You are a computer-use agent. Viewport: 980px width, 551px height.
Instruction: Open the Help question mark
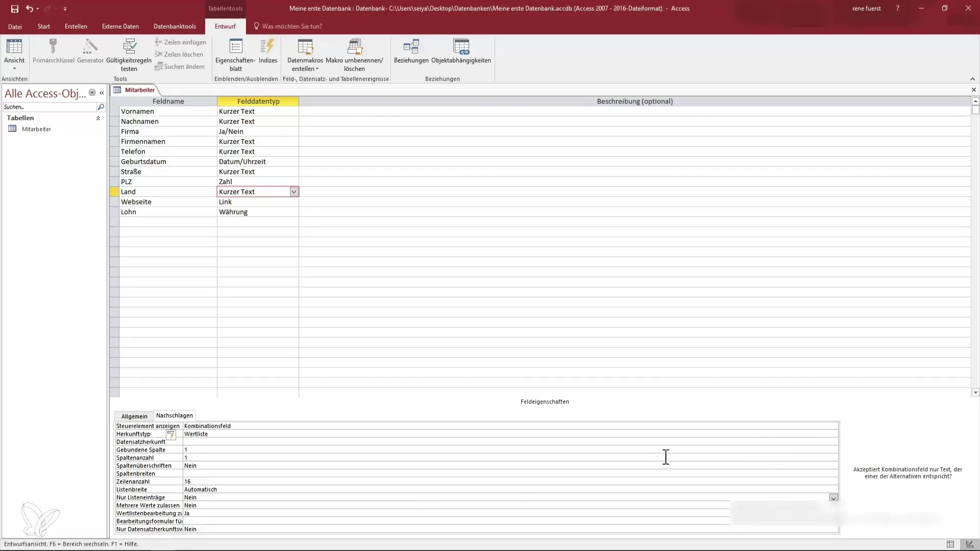pyautogui.click(x=897, y=9)
